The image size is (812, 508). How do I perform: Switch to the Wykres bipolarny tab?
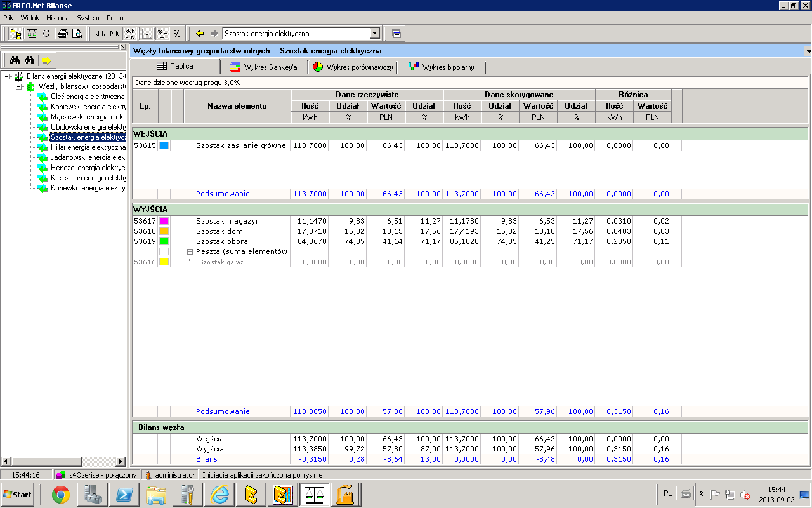442,67
